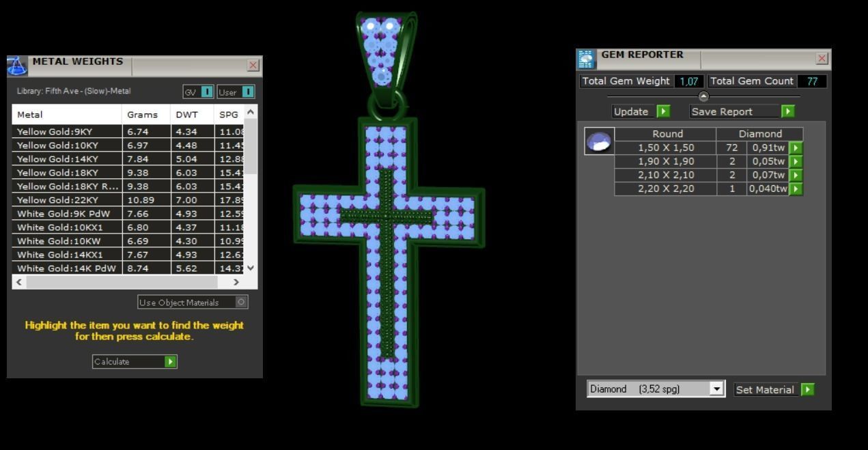Click metal list scroll right arrow
This screenshot has width=868, height=450.
pos(236,281)
